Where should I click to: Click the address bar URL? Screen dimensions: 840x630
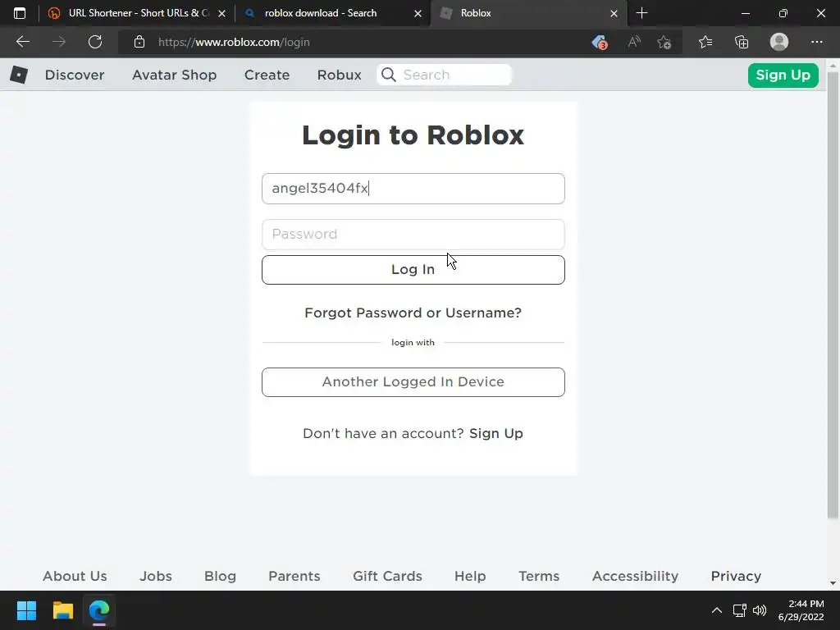coord(234,42)
